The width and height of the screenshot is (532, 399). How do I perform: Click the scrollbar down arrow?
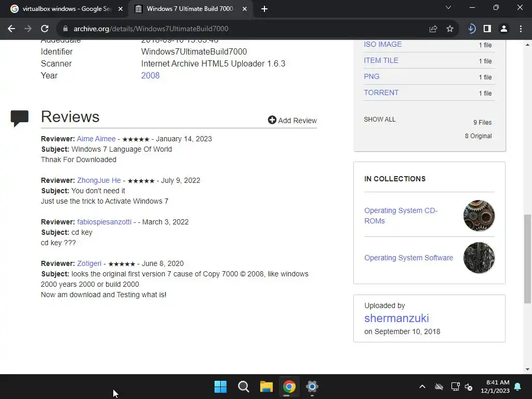click(528, 369)
